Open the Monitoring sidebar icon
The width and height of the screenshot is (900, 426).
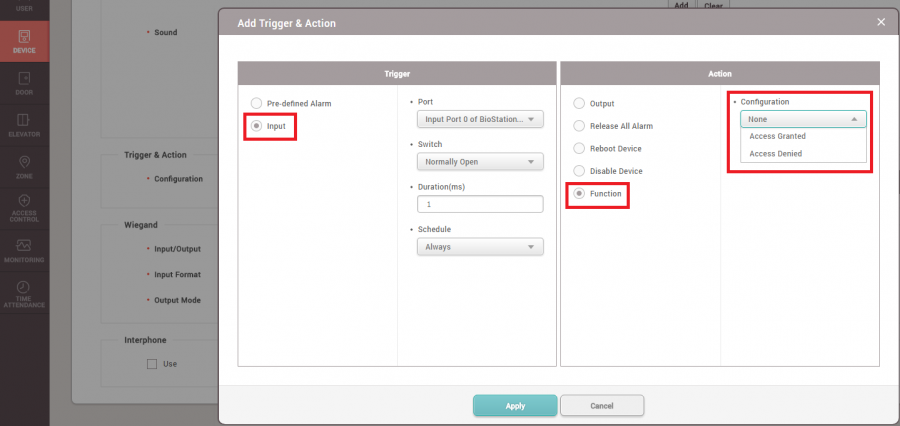24,250
